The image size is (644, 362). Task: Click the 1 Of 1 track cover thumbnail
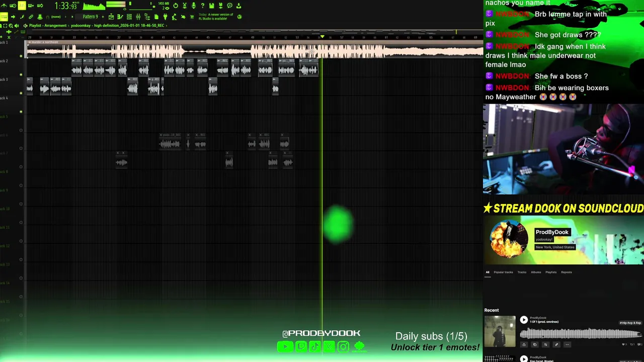coord(500,331)
